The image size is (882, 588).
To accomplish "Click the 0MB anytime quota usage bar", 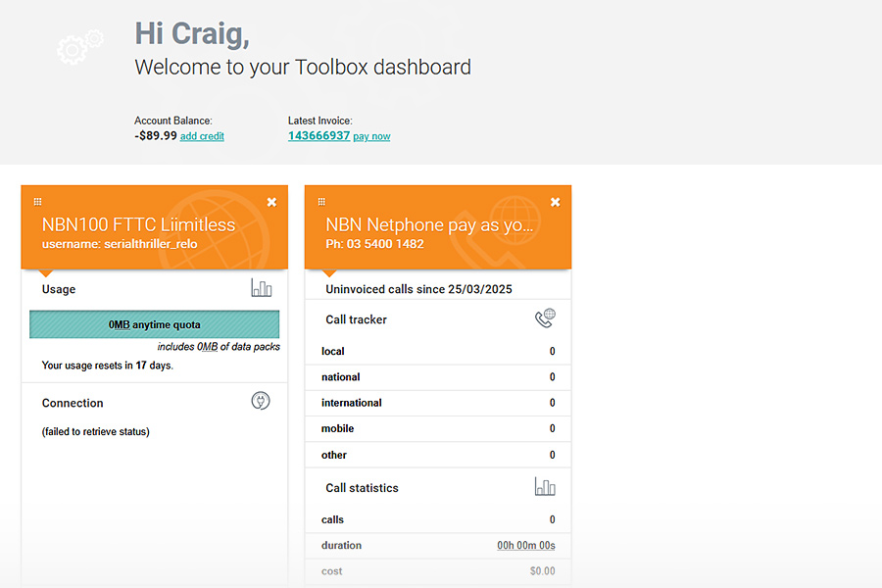I will click(x=155, y=324).
